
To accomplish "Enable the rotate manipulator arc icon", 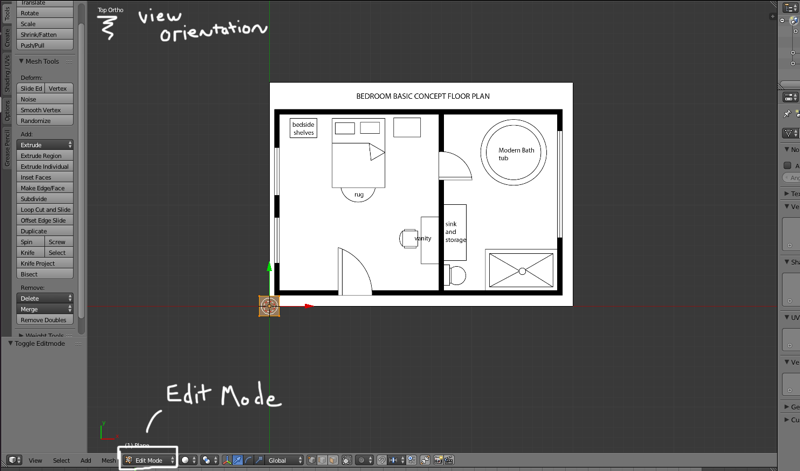I will [248, 460].
